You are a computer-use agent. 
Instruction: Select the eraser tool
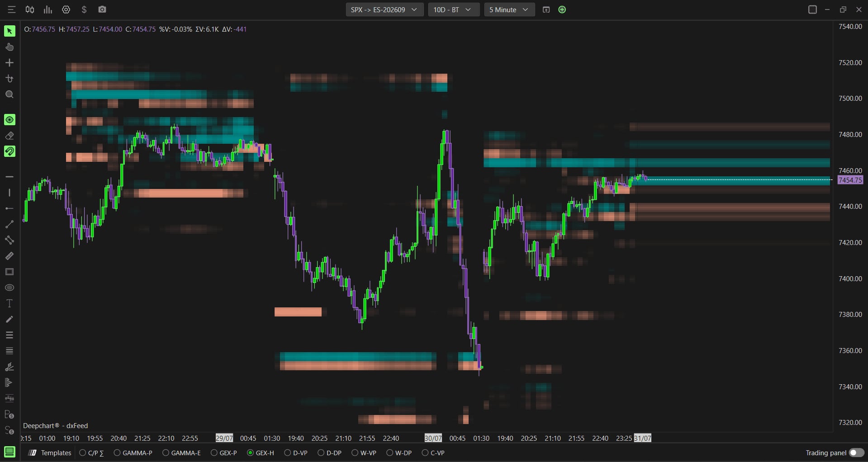pyautogui.click(x=9, y=136)
